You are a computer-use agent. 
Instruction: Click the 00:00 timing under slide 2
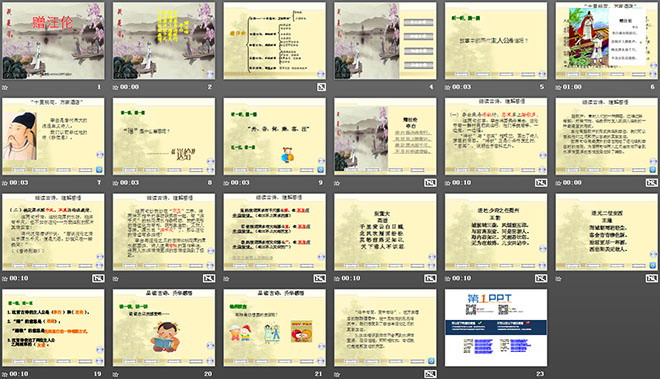129,87
